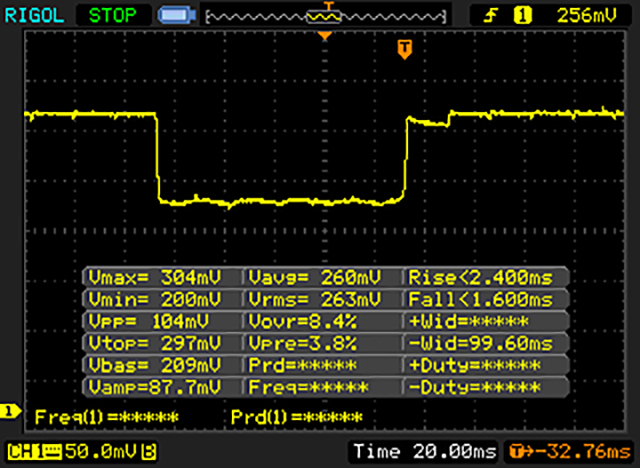Click the +Duty=***** measurement
The height and width of the screenshot is (468, 640).
[474, 365]
